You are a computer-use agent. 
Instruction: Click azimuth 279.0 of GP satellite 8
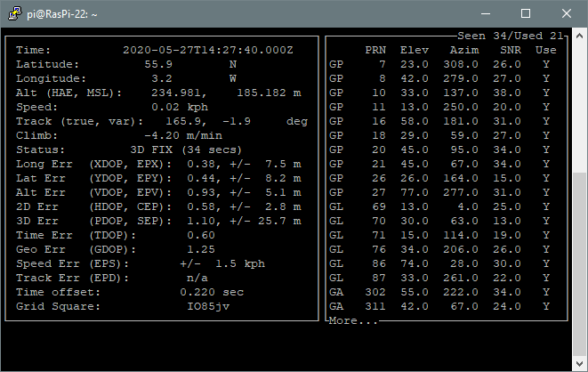click(461, 78)
